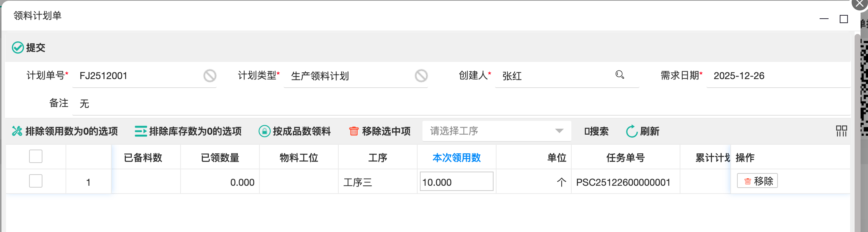868x232 pixels.
Task: Expand the process dropdown arrow
Action: pyautogui.click(x=559, y=131)
